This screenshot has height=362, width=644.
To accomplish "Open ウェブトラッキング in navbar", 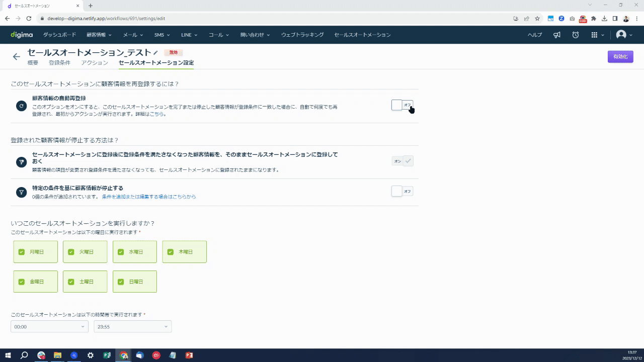I will pos(302,35).
